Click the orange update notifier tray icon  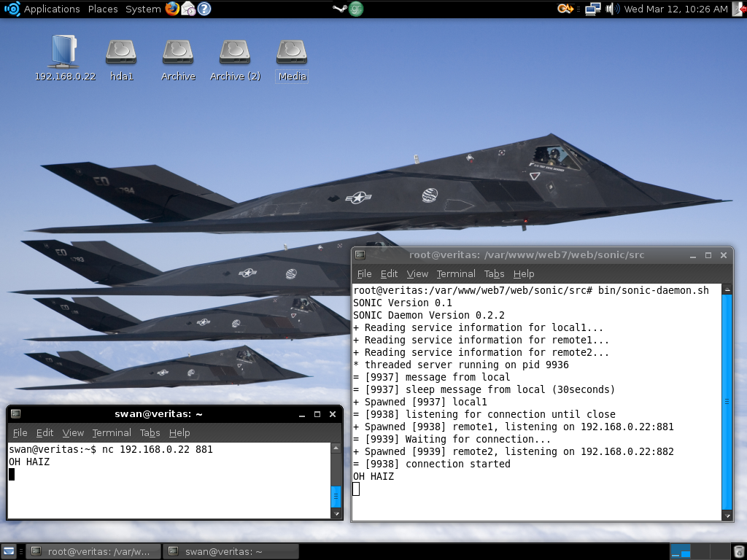click(x=565, y=9)
